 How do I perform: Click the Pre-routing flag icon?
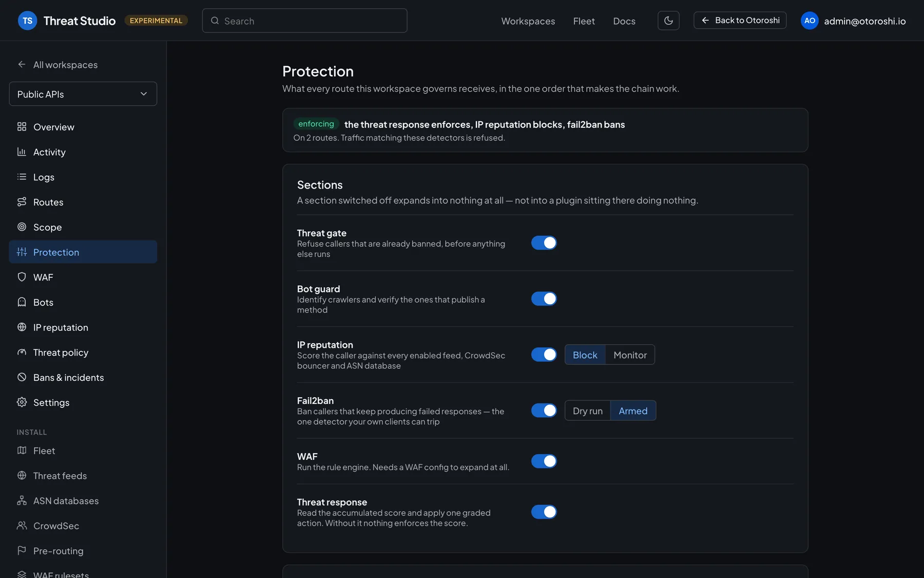point(22,551)
